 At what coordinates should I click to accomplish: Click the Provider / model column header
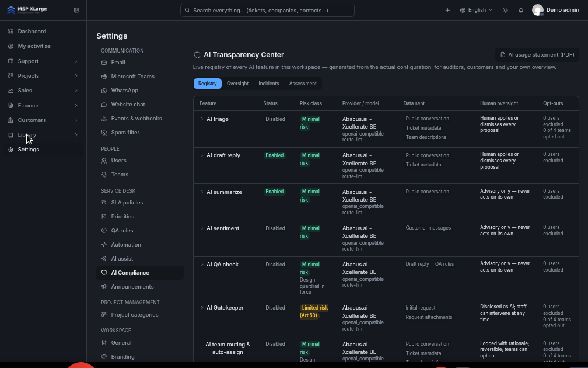tap(360, 103)
